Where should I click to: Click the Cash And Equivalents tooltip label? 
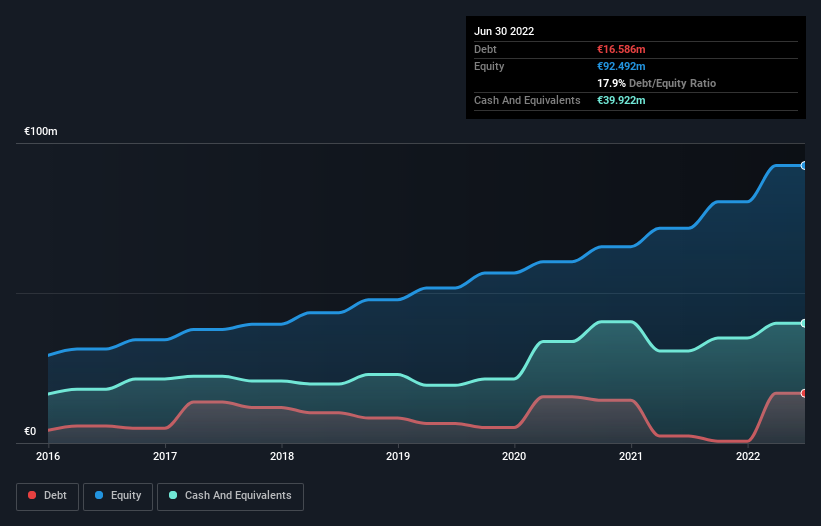tap(527, 100)
